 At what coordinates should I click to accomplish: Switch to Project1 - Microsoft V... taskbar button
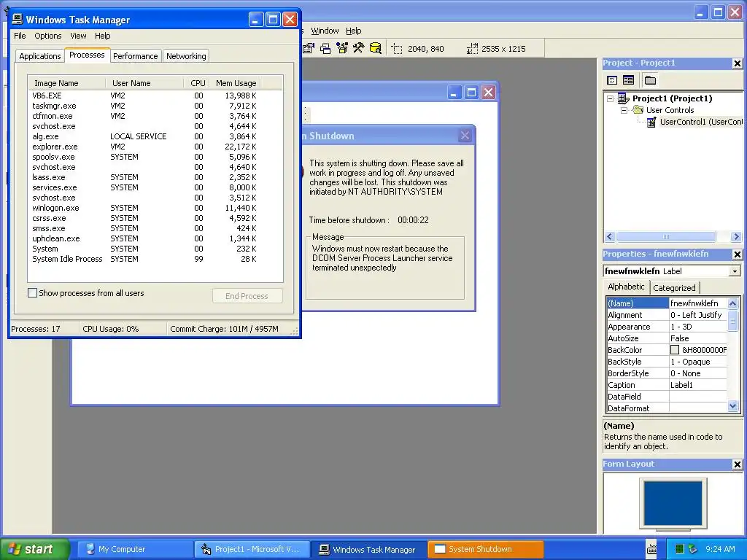pyautogui.click(x=252, y=549)
